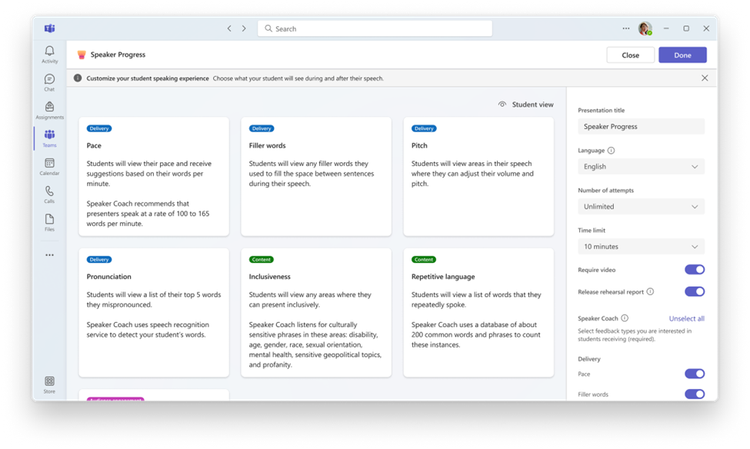Go forward with the right arrow
This screenshot has height=449, width=750.
tap(244, 29)
